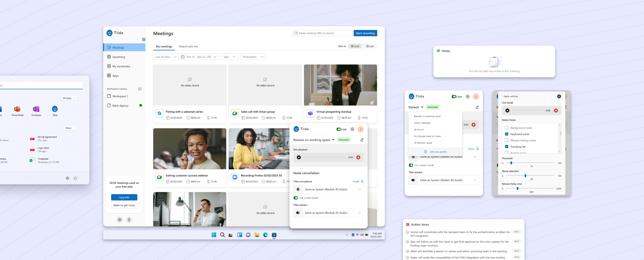Click the Tweak link in the Rowwix popup
Image resolution: width=644 pixels, height=260 pixels.
[x=358, y=181]
